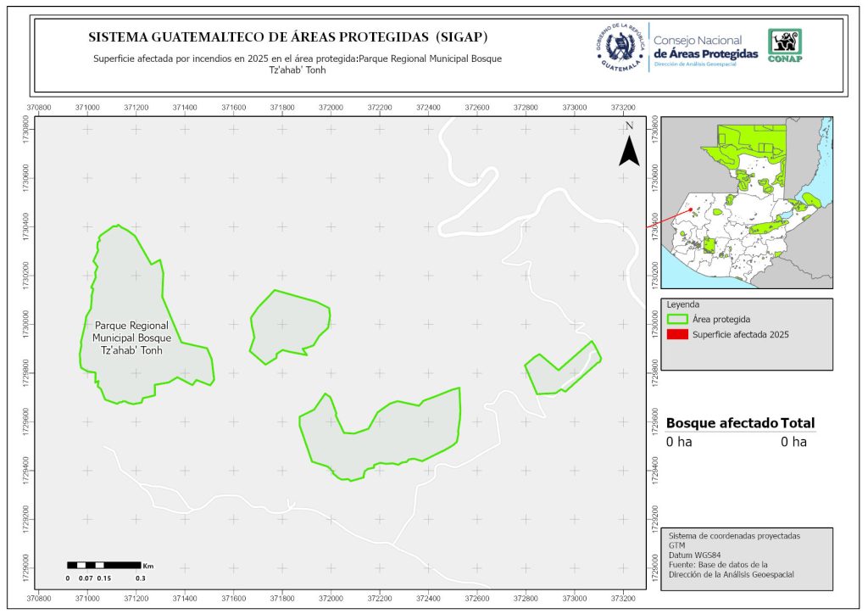Select the Parque Regional Municipal Bosque label
The height and width of the screenshot is (614, 868).
[x=131, y=338]
